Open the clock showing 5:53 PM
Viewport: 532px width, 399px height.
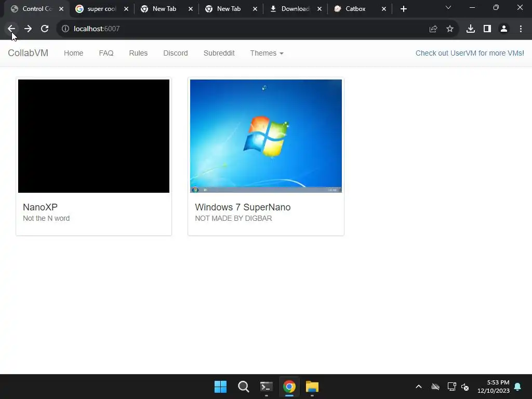494,387
